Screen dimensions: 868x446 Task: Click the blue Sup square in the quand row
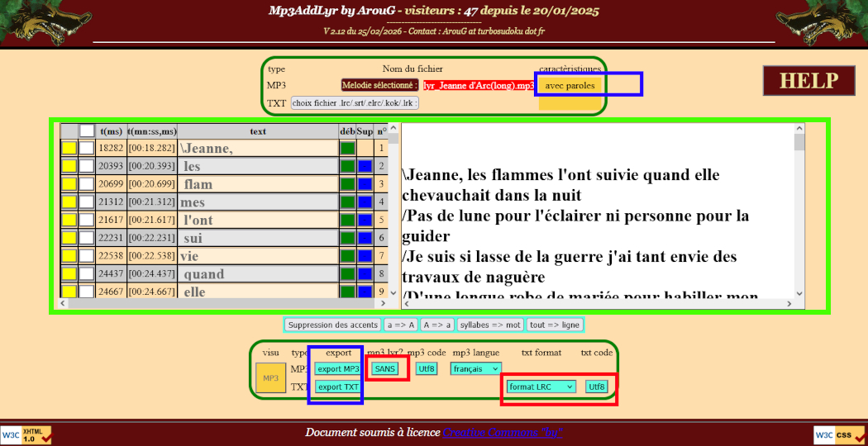pos(365,273)
